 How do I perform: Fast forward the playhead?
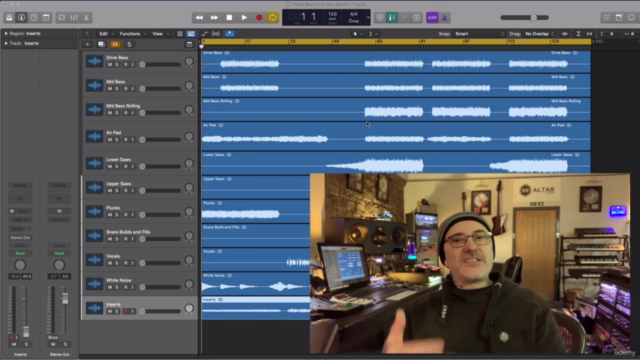coord(214,18)
